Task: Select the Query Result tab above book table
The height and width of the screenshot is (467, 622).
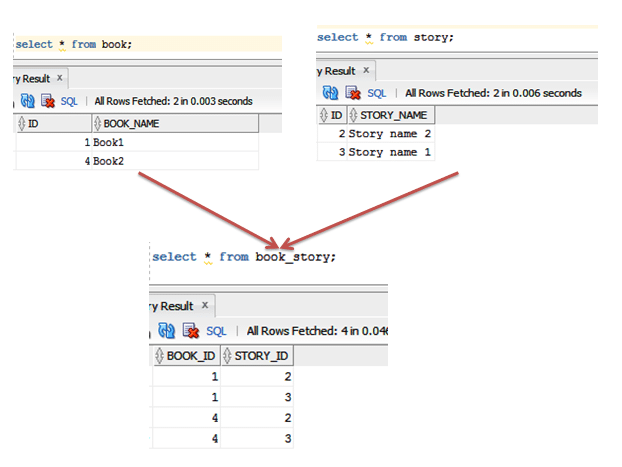Action: pyautogui.click(x=32, y=78)
